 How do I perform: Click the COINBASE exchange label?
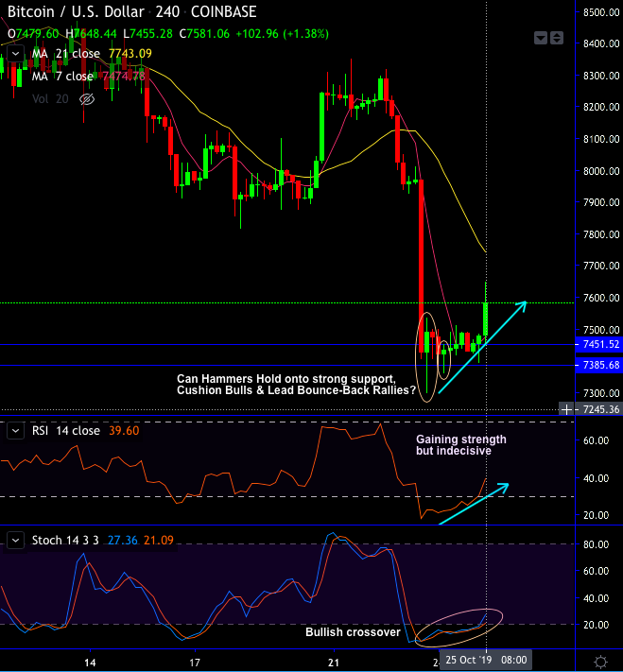click(x=223, y=12)
